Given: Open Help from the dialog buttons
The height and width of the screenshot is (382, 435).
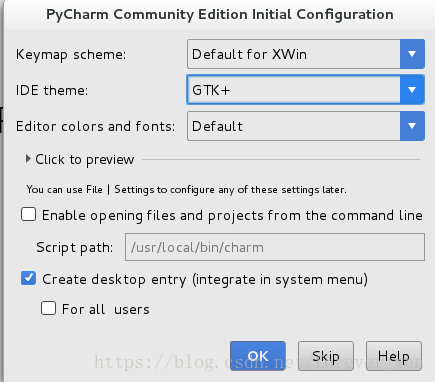Looking at the screenshot, I should pyautogui.click(x=394, y=356).
